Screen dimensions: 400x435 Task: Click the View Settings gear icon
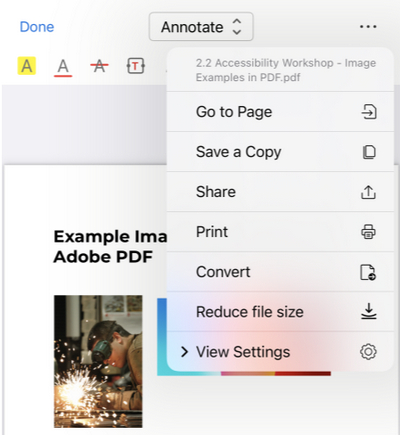coord(368,352)
